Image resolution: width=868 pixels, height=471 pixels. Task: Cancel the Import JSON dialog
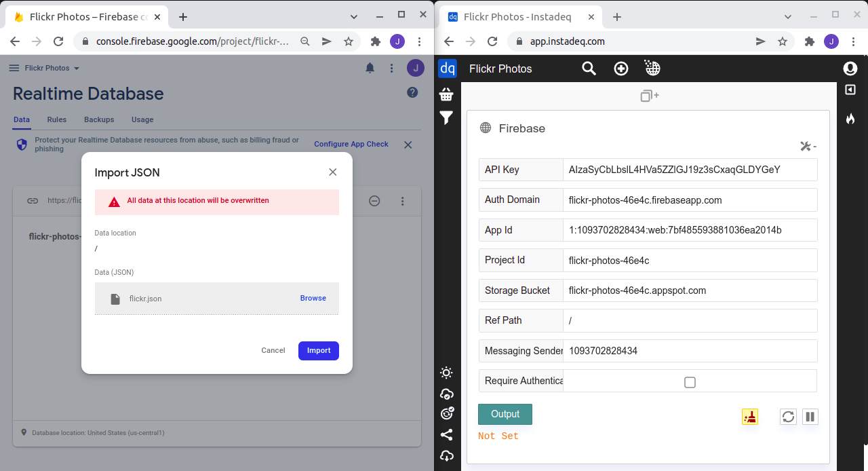tap(273, 351)
